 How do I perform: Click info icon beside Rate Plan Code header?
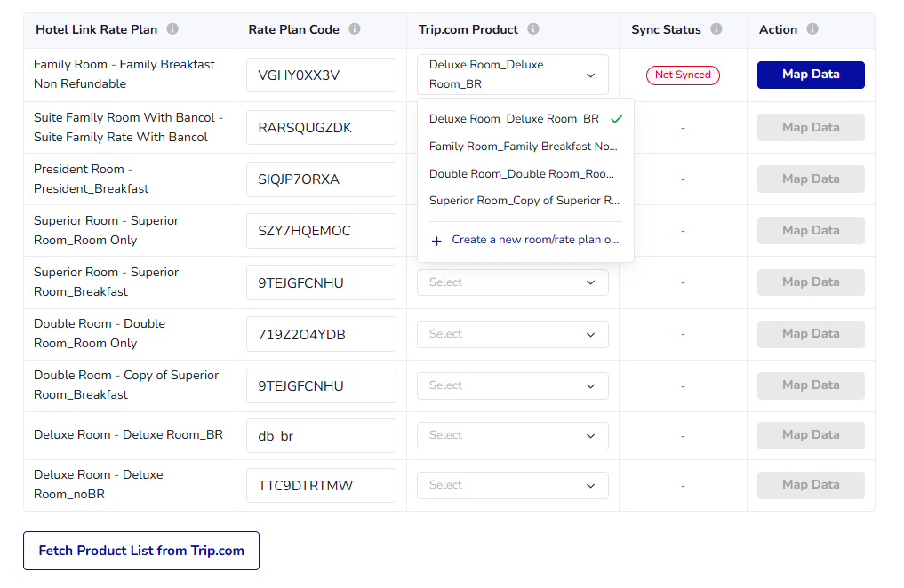click(x=355, y=29)
